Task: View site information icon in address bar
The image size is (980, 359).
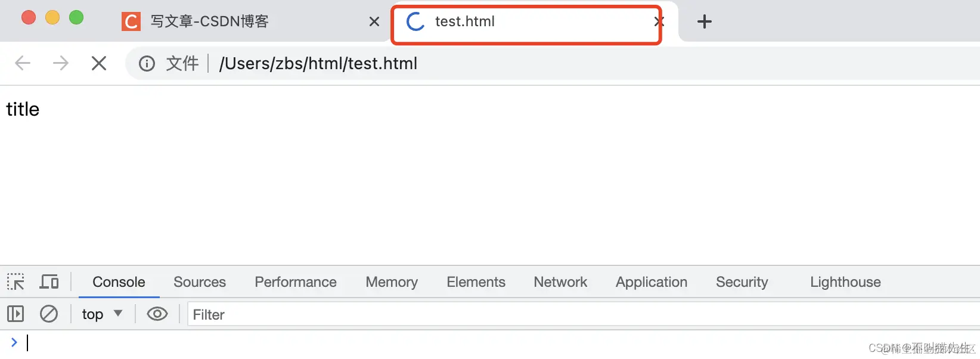Action: click(x=147, y=63)
